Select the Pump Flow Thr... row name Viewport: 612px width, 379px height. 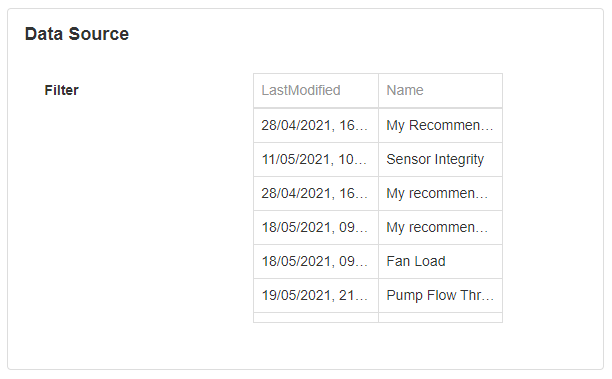[x=440, y=295]
